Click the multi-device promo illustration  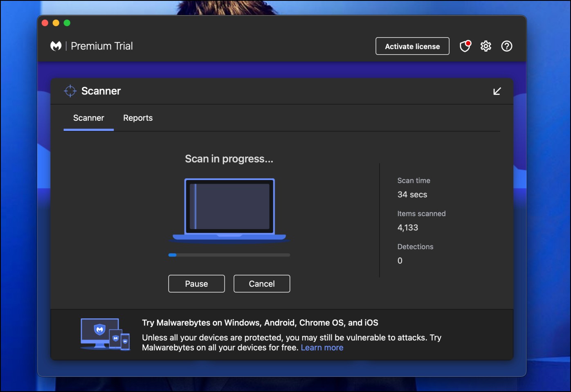point(105,334)
